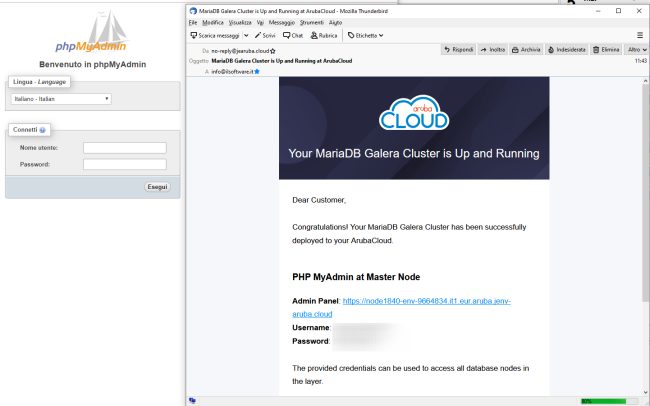Click the Aruba Cloud logo in email
Screen dimensions: 650x406
(x=414, y=112)
